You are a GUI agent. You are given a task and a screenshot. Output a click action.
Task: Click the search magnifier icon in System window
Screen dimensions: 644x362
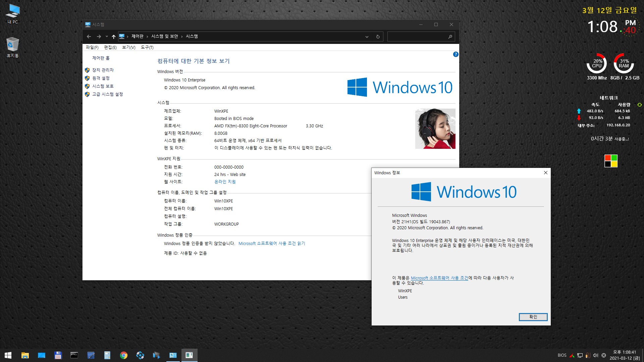point(450,37)
